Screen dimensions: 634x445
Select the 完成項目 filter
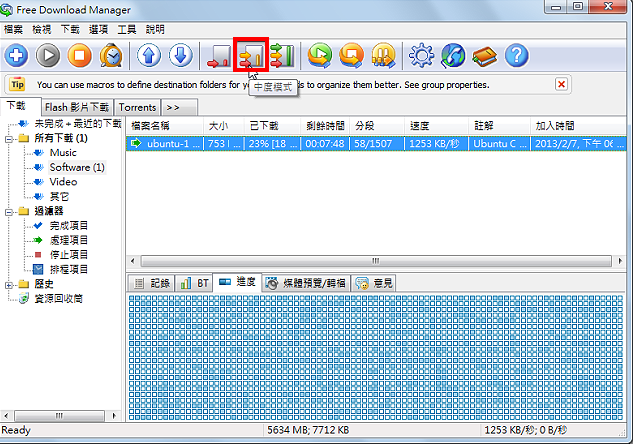point(68,226)
